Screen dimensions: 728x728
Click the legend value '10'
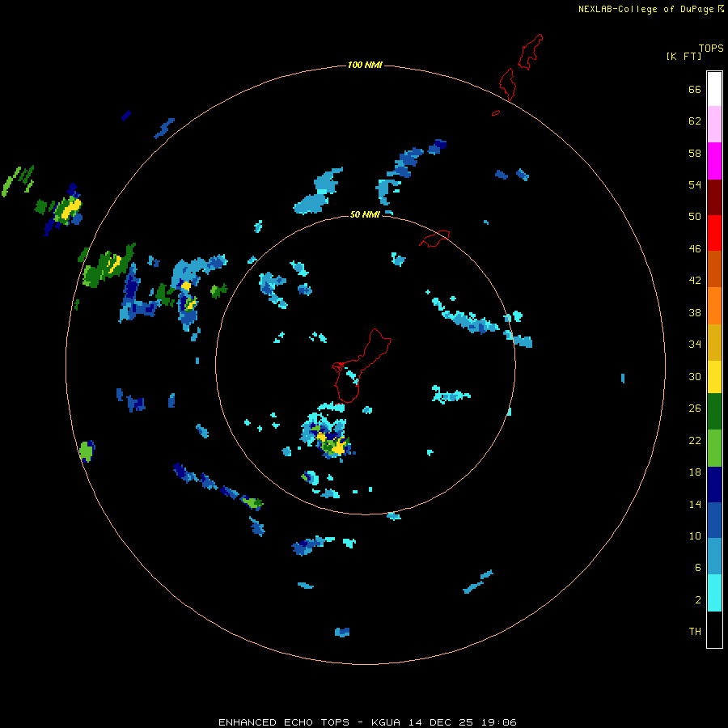[695, 535]
